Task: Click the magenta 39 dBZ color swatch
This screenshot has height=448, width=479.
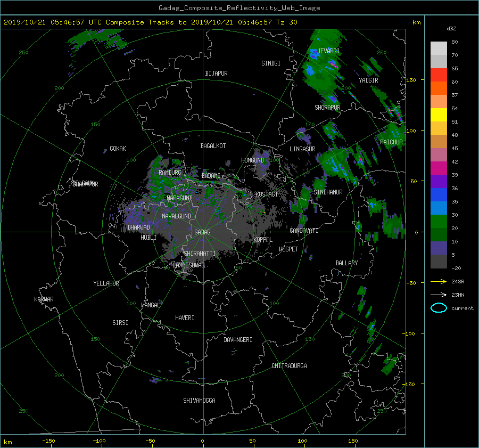Action: (439, 168)
